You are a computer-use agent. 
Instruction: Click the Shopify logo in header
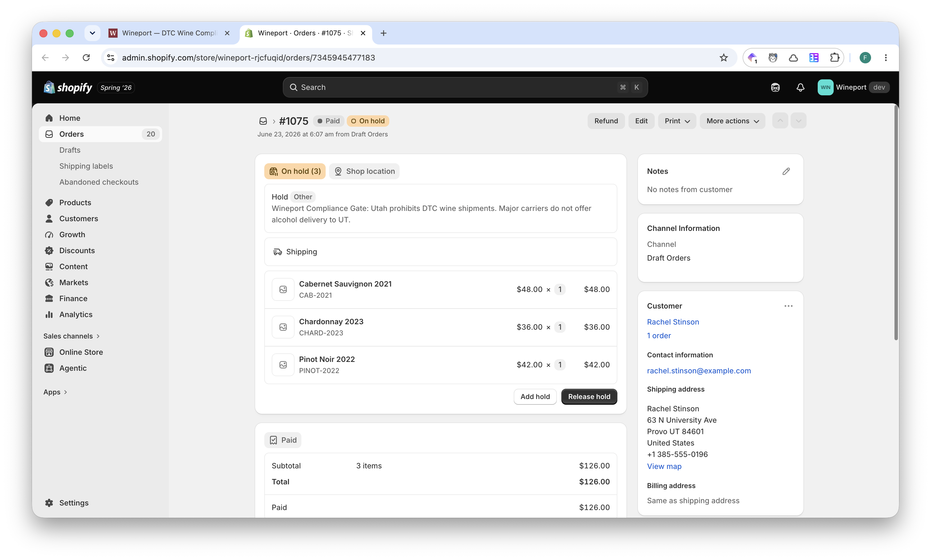click(68, 87)
